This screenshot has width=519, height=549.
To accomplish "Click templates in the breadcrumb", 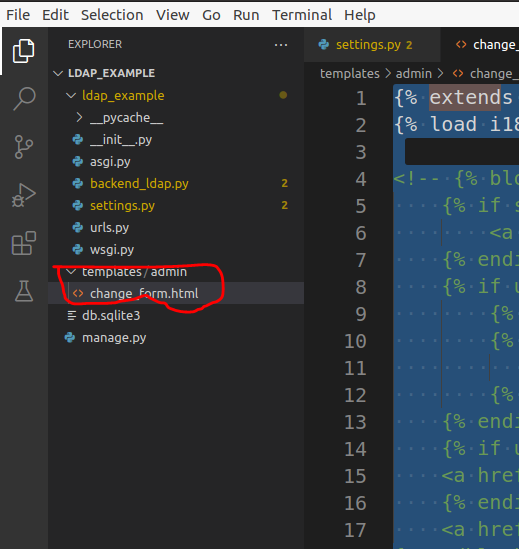I will [350, 74].
